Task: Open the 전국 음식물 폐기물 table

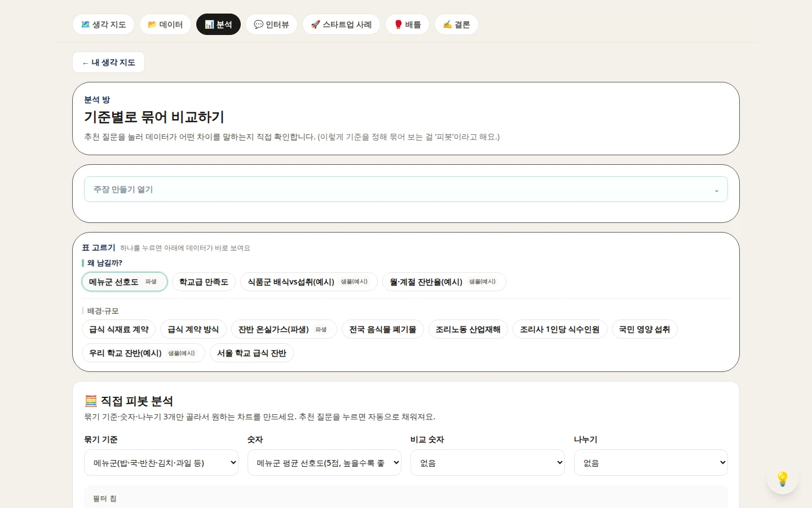Action: coord(382,329)
